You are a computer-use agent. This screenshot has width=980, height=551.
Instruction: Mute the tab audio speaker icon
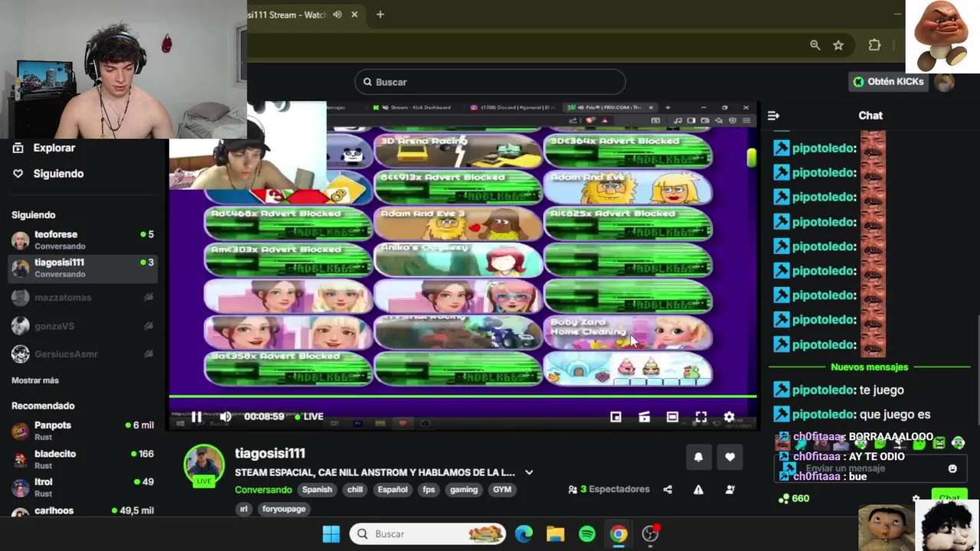click(x=338, y=15)
